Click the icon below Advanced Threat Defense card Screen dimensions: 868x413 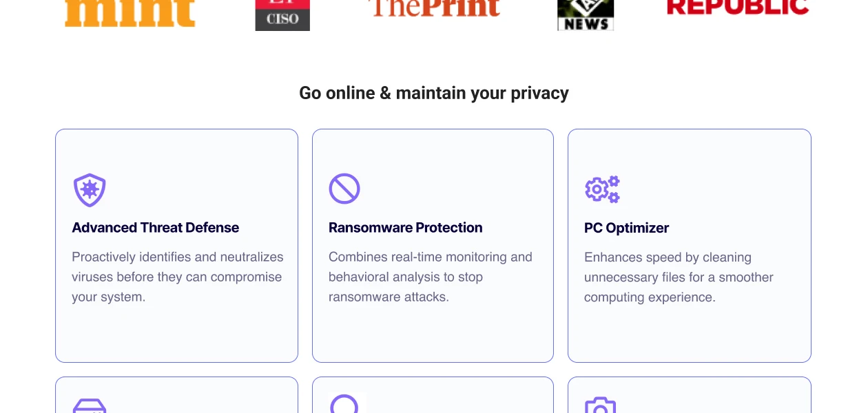tap(90, 406)
